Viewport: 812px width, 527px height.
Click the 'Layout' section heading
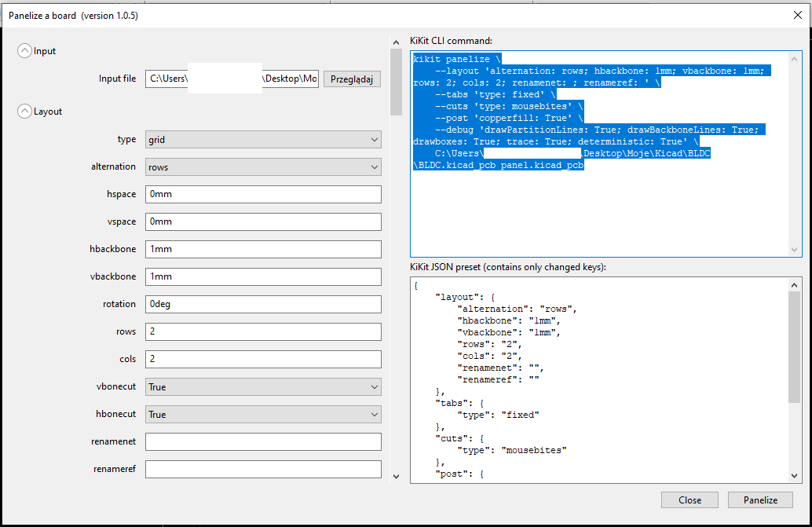tap(48, 112)
